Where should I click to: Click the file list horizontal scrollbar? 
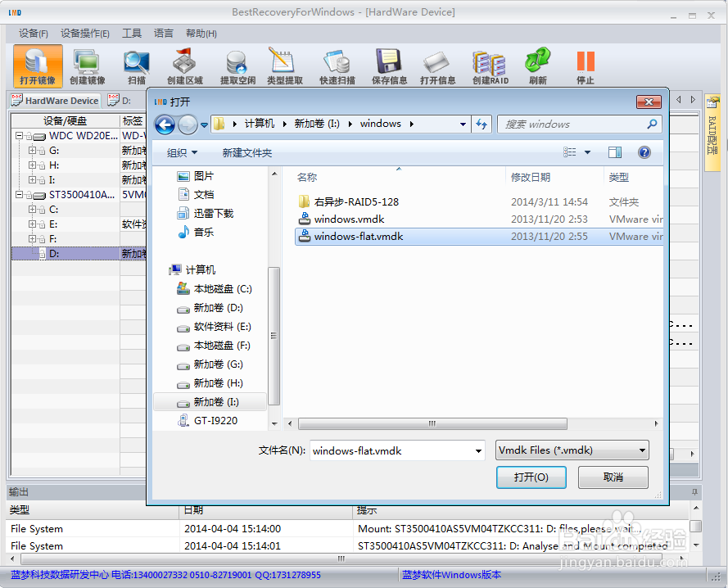(432, 423)
